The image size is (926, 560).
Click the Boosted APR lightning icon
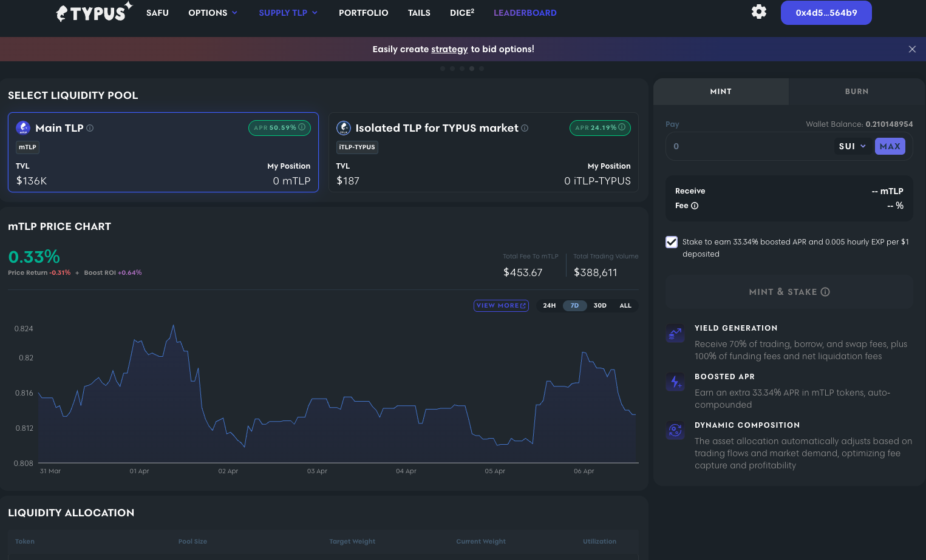click(675, 382)
